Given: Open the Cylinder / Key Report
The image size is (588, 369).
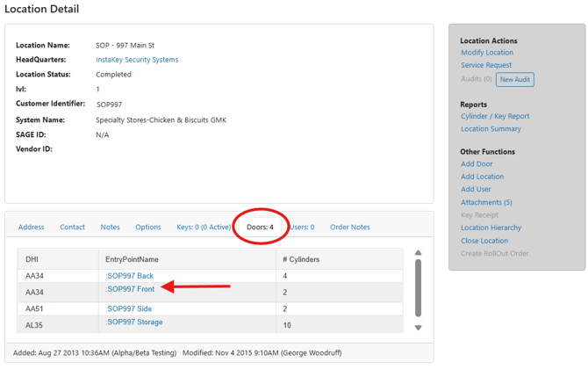Looking at the screenshot, I should (x=495, y=116).
